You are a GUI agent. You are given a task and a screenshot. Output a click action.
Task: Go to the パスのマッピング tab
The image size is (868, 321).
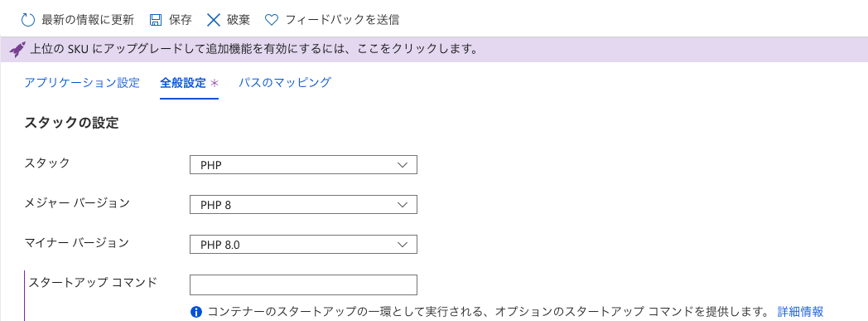coord(285,83)
